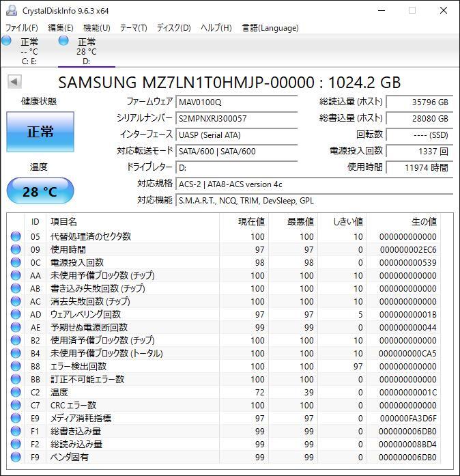Click status icon for ID E9 メディア消耗指標 row

[16, 418]
